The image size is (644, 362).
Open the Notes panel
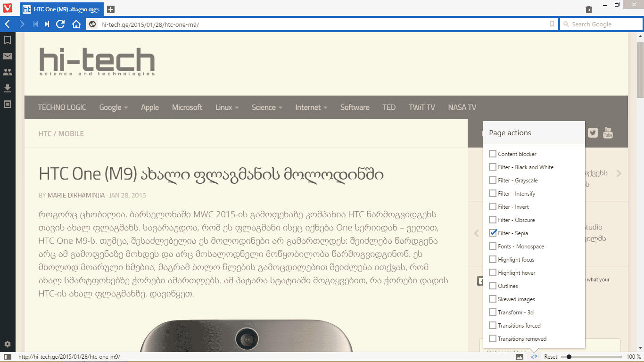tap(8, 104)
